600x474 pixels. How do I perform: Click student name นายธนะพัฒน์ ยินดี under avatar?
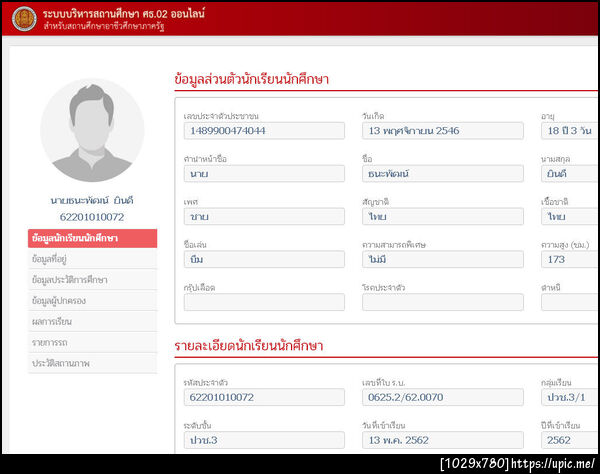point(92,200)
